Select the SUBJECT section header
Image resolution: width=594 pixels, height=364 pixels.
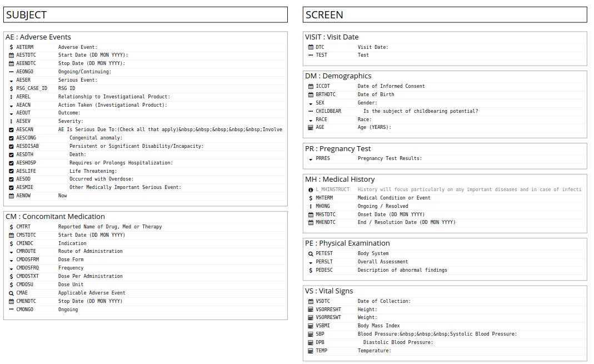click(146, 15)
